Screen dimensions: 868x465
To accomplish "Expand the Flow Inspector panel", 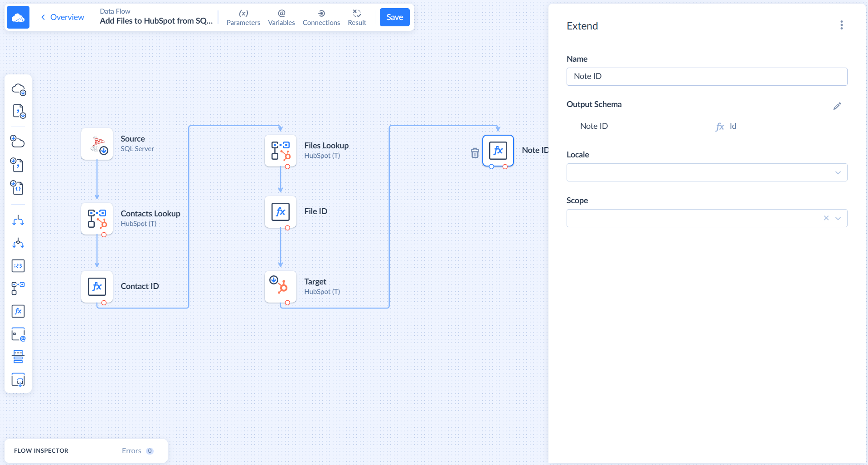I will (x=41, y=450).
